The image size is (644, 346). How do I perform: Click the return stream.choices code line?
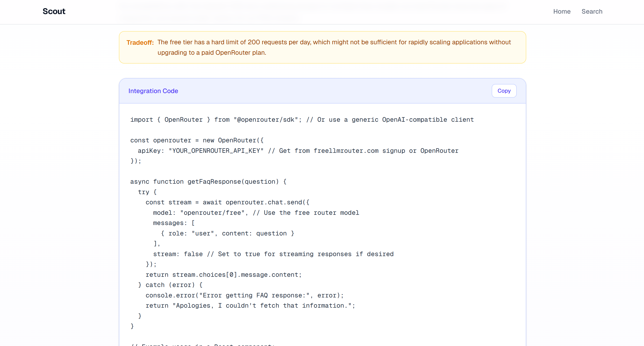(x=223, y=275)
